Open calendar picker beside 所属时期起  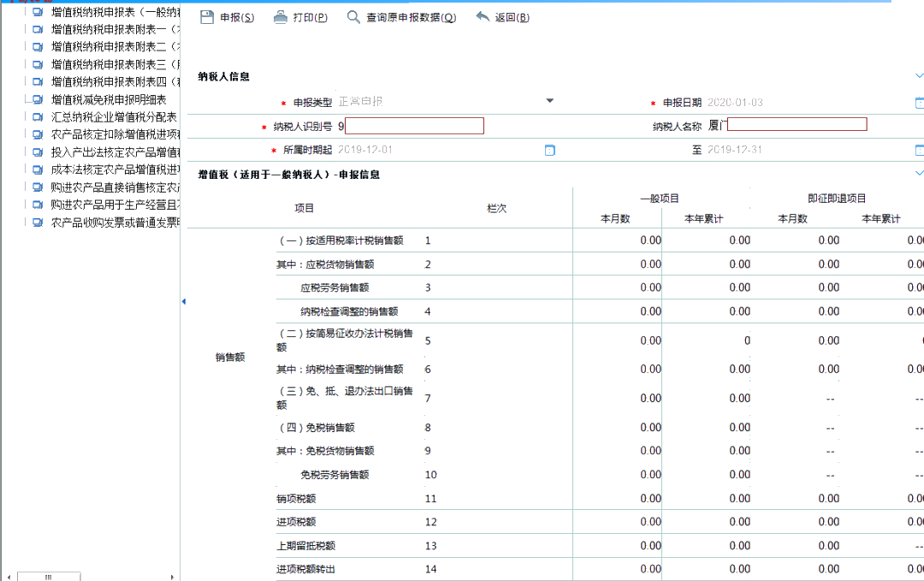pyautogui.click(x=549, y=150)
